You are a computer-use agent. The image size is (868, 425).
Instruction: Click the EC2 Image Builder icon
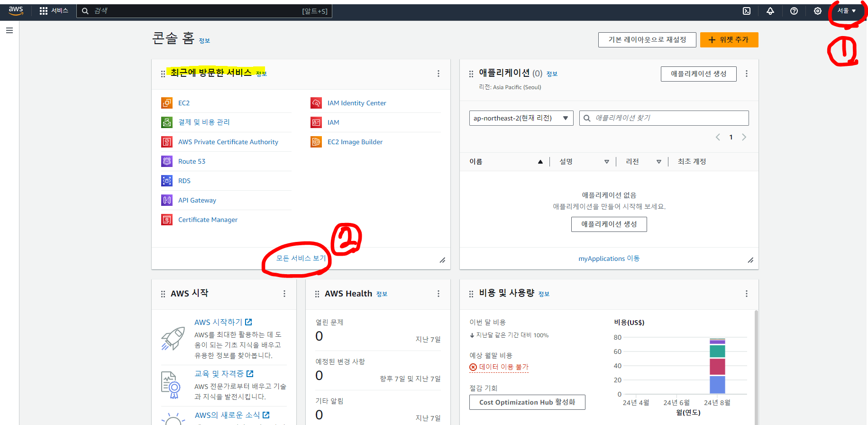click(x=316, y=142)
